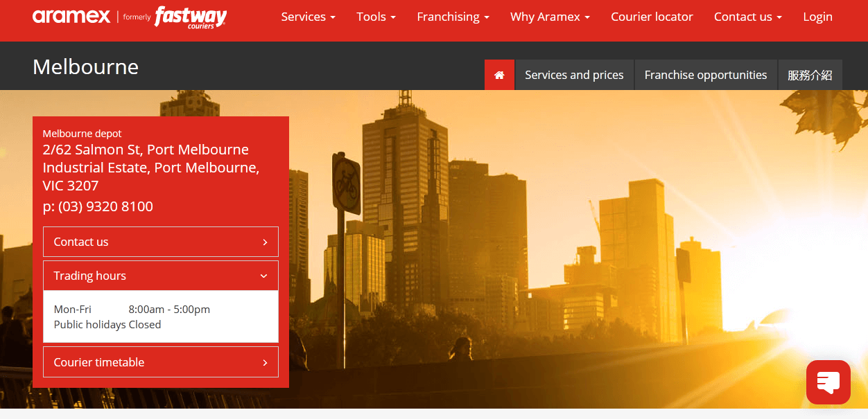Collapse the Trading hours panel
Viewport: 868px width, 419px height.
click(161, 276)
